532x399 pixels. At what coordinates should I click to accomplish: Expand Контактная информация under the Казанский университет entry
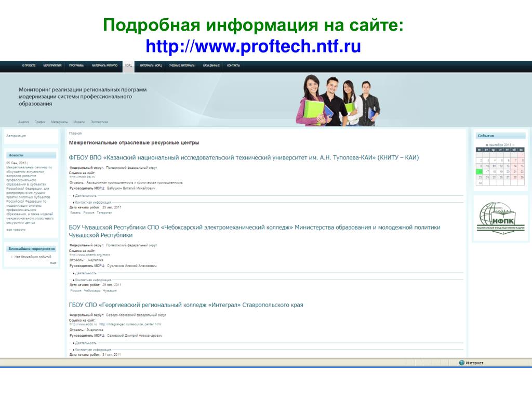point(93,202)
